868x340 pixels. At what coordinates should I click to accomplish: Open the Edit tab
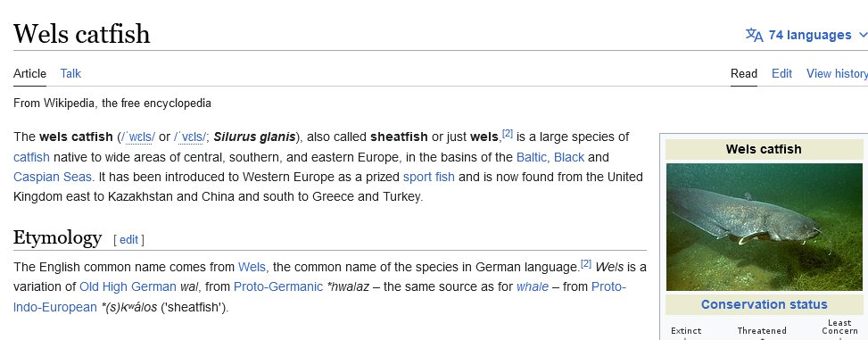781,73
